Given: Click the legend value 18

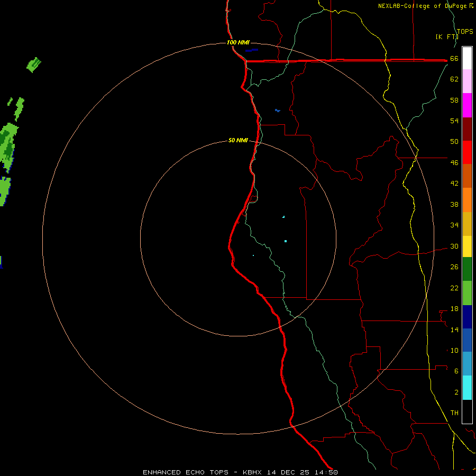Looking at the screenshot, I should [x=454, y=309].
